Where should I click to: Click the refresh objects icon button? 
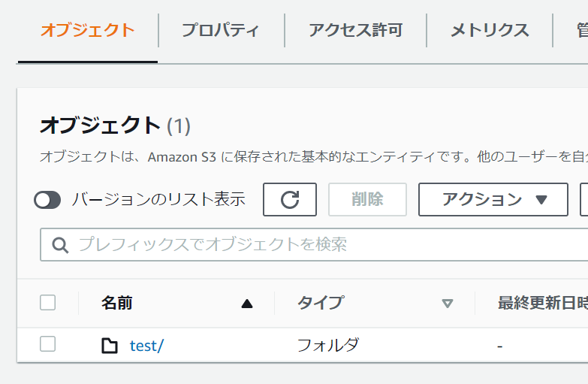click(x=289, y=199)
